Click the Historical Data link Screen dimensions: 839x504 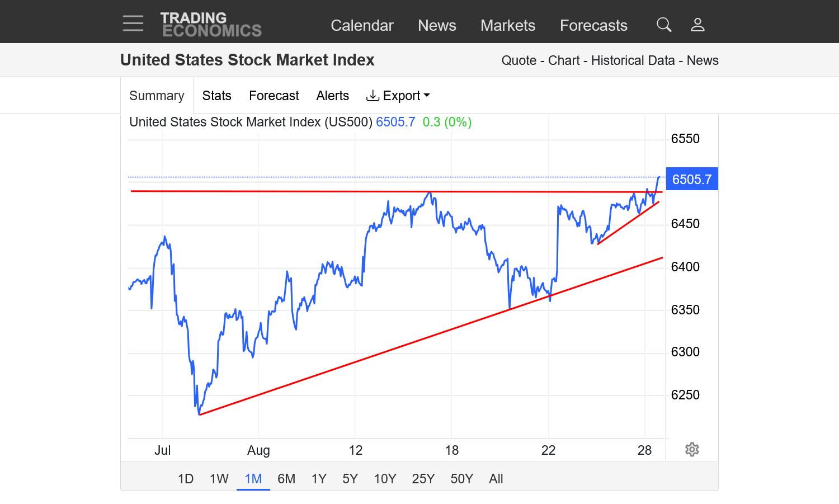[633, 60]
